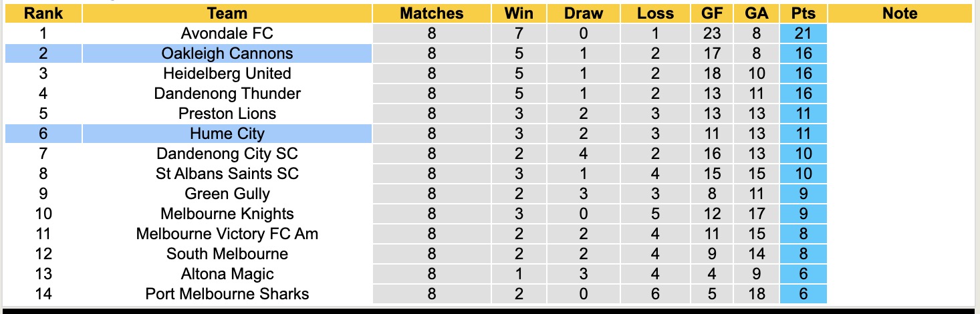Image resolution: width=980 pixels, height=314 pixels.
Task: Click the Avondale FC team name
Action: [227, 33]
